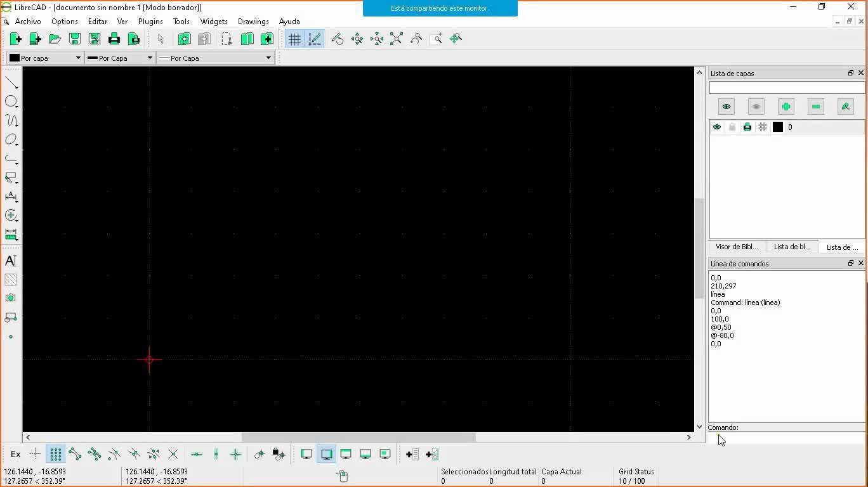Select the Hatch fill tool
This screenshot has height=487, width=868.
coord(11,280)
